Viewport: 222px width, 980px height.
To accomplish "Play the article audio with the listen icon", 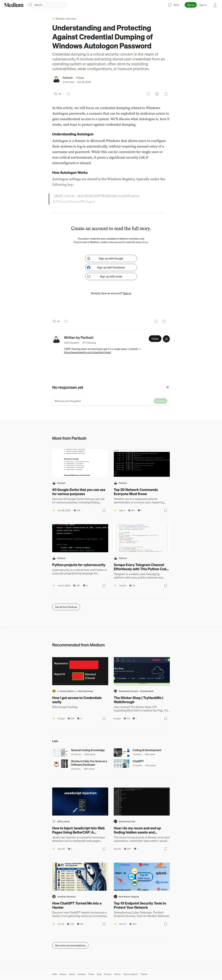I will coord(157,94).
